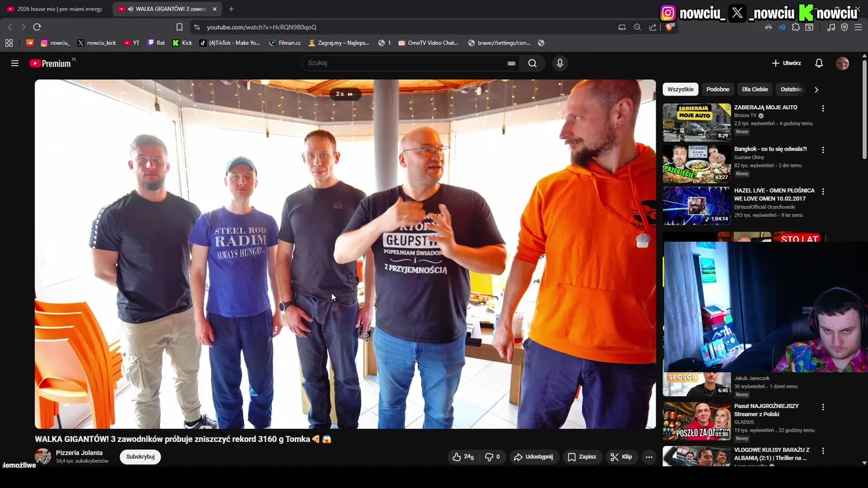
Task: Show more filter chips with right arrow
Action: 816,89
